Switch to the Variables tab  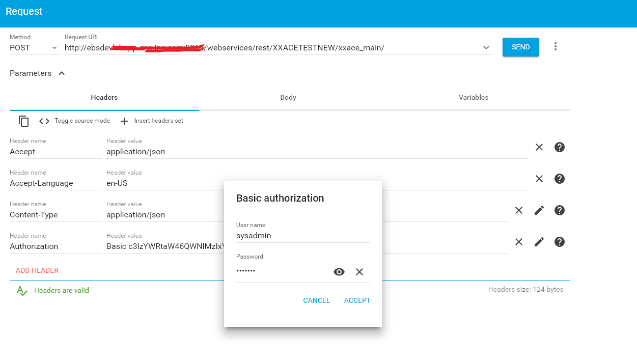coord(473,97)
